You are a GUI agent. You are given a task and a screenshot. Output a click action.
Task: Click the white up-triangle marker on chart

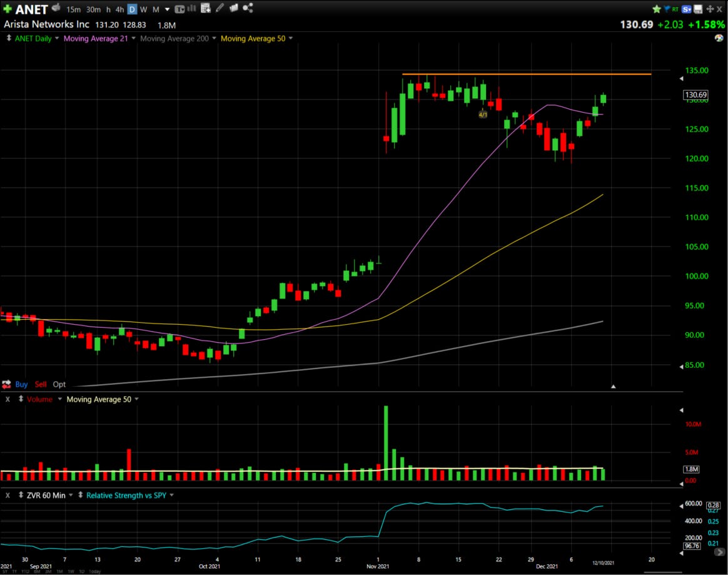(x=614, y=387)
